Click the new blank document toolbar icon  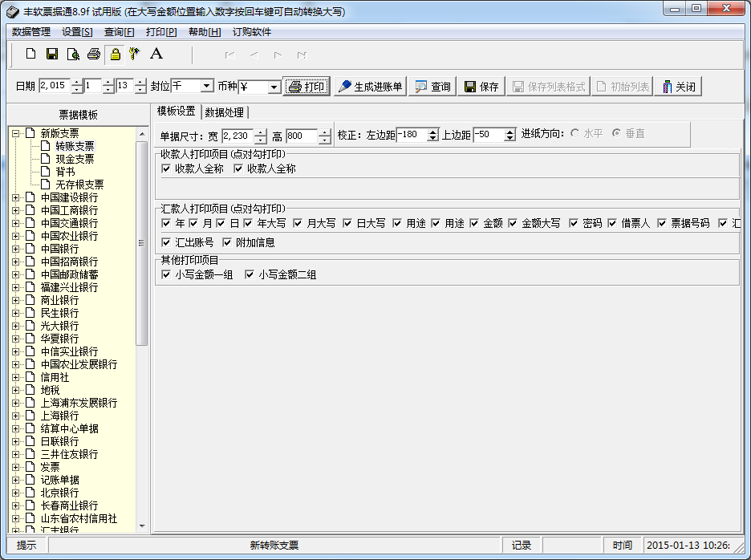coord(31,54)
